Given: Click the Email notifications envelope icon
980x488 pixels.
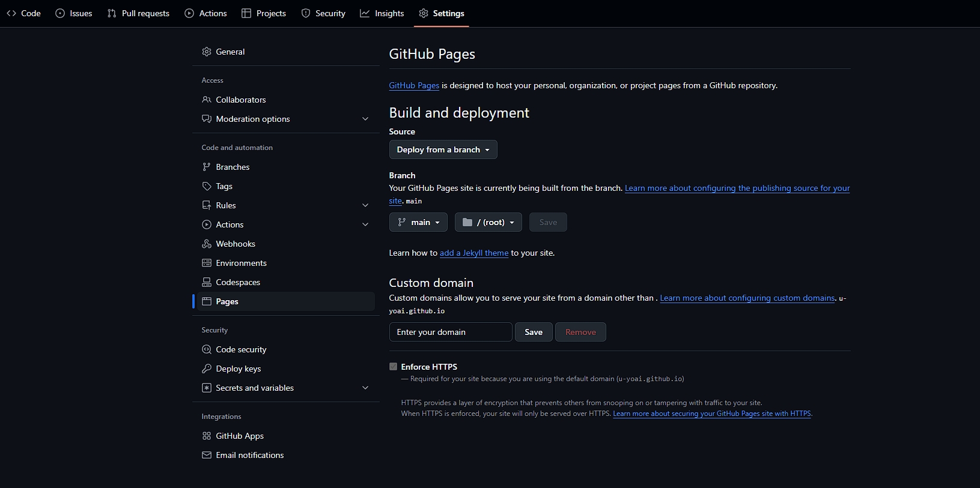Looking at the screenshot, I should [207, 455].
